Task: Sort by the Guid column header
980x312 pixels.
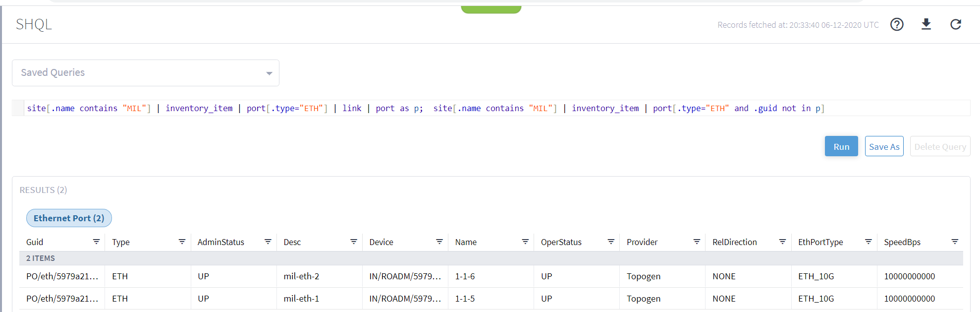Action: pos(35,242)
